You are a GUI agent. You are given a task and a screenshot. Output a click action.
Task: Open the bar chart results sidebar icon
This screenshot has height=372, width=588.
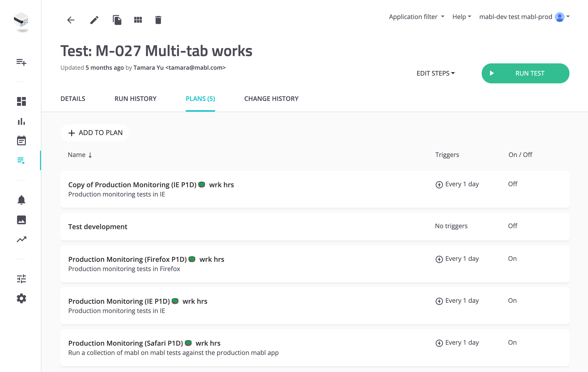pyautogui.click(x=21, y=121)
